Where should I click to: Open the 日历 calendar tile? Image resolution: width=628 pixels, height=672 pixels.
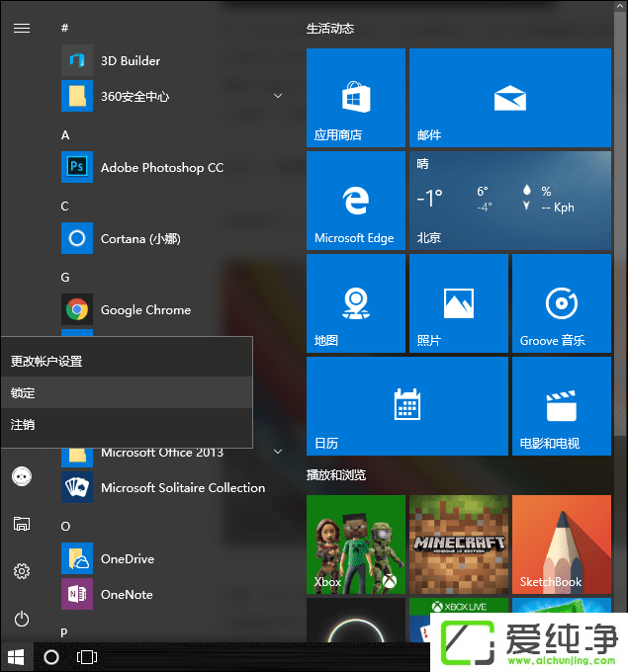[407, 406]
